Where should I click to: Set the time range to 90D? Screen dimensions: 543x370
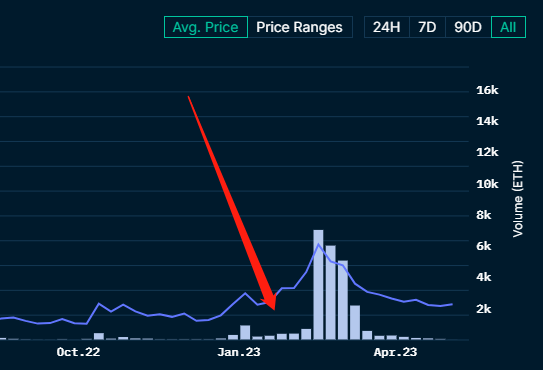468,27
